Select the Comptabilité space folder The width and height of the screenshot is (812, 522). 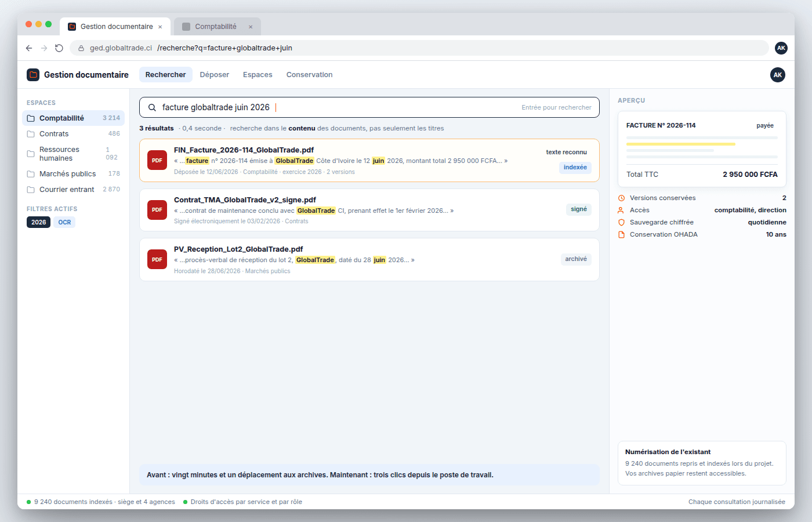tap(73, 118)
